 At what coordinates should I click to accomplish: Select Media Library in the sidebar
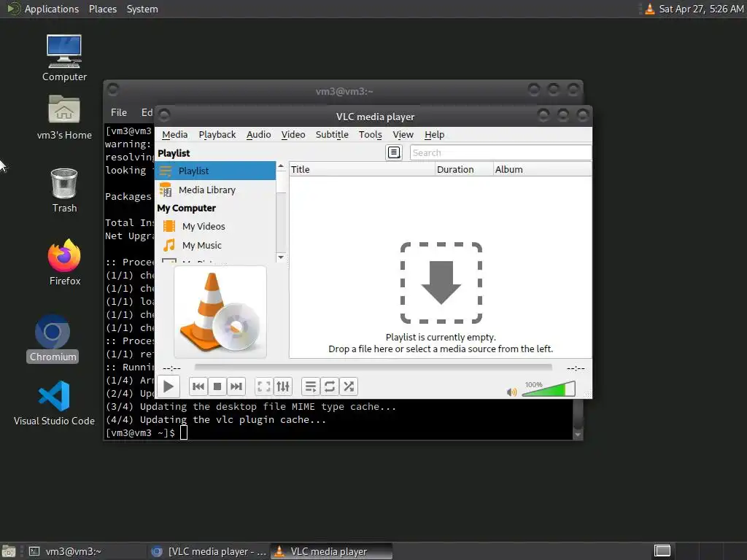[215, 190]
